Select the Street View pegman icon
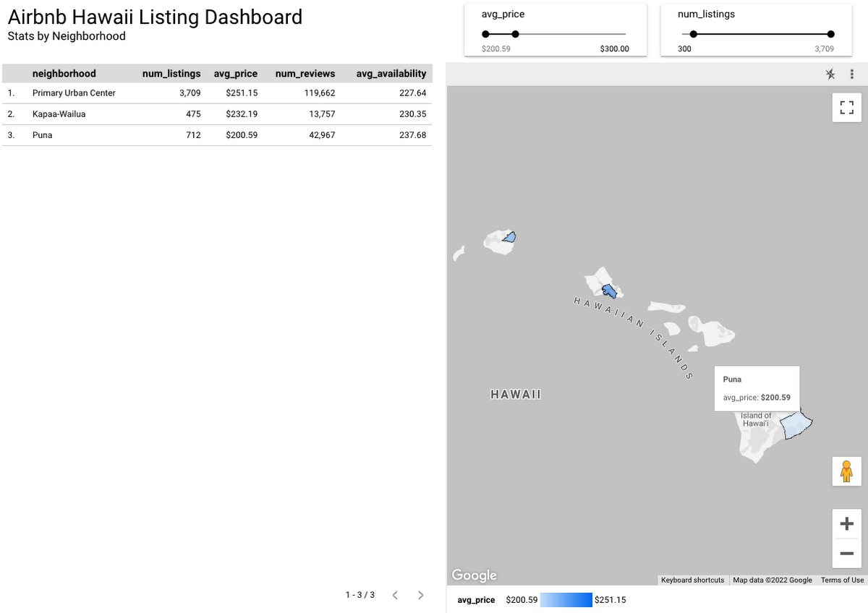This screenshot has height=613, width=868. point(847,471)
